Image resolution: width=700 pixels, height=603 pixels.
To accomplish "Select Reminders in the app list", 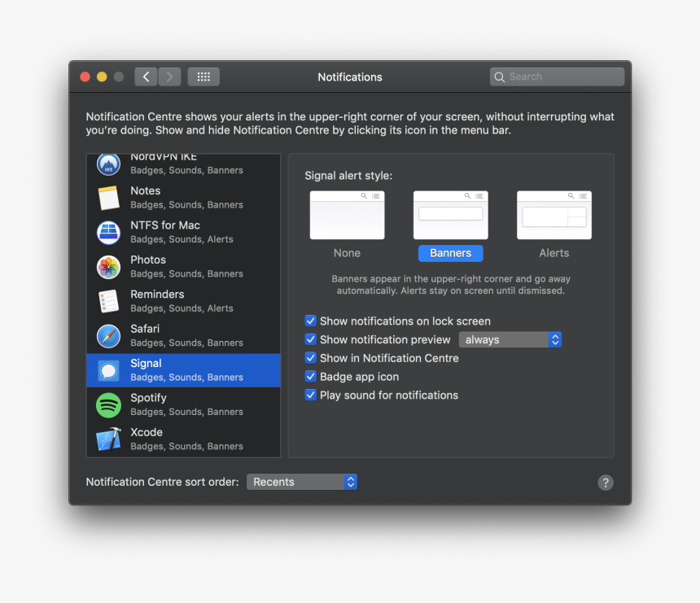I will (x=183, y=301).
